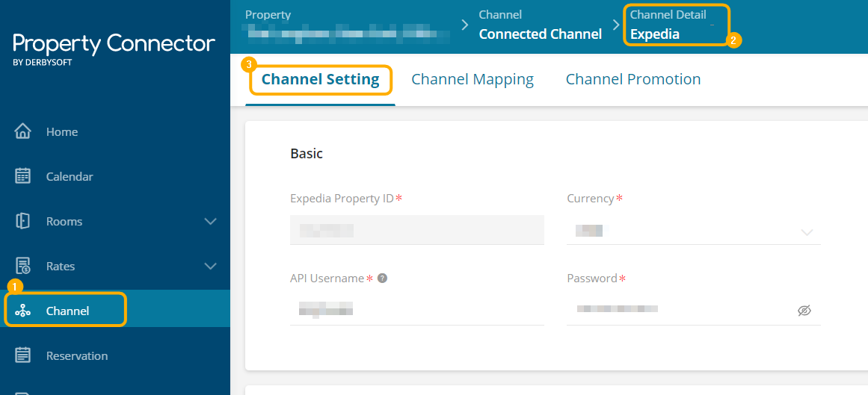The image size is (868, 395).
Task: Click the Rooms door icon
Action: coord(22,221)
